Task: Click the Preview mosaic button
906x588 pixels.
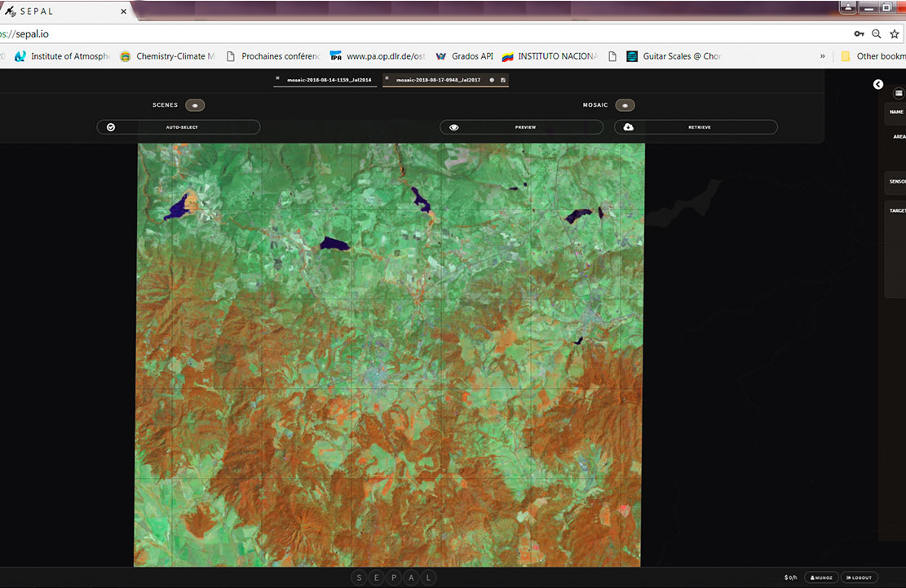Action: (522, 127)
